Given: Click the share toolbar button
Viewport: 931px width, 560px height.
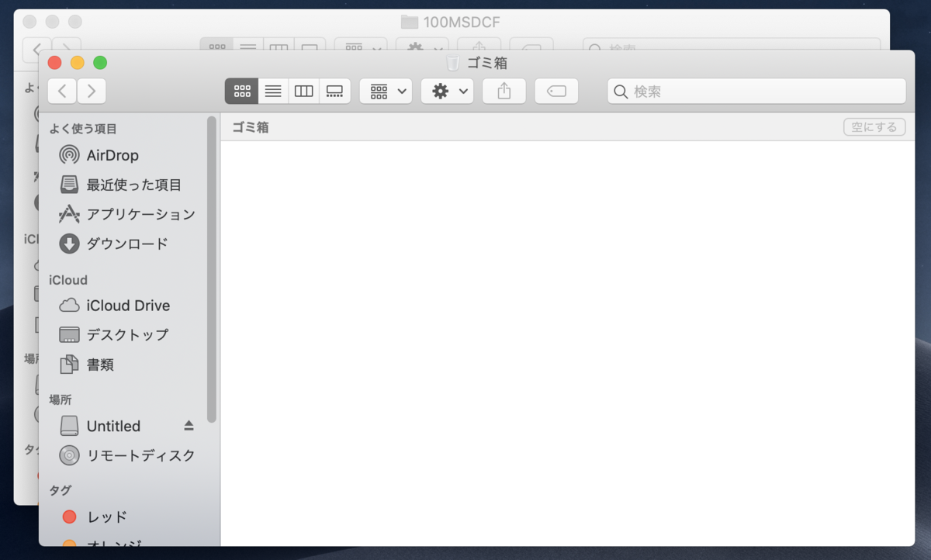Looking at the screenshot, I should (504, 91).
